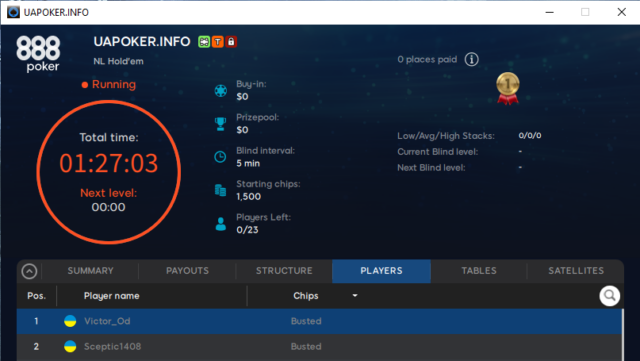Screen dimensions: 640x361
Task: Click the orange T tournament badge icon
Action: pos(218,42)
